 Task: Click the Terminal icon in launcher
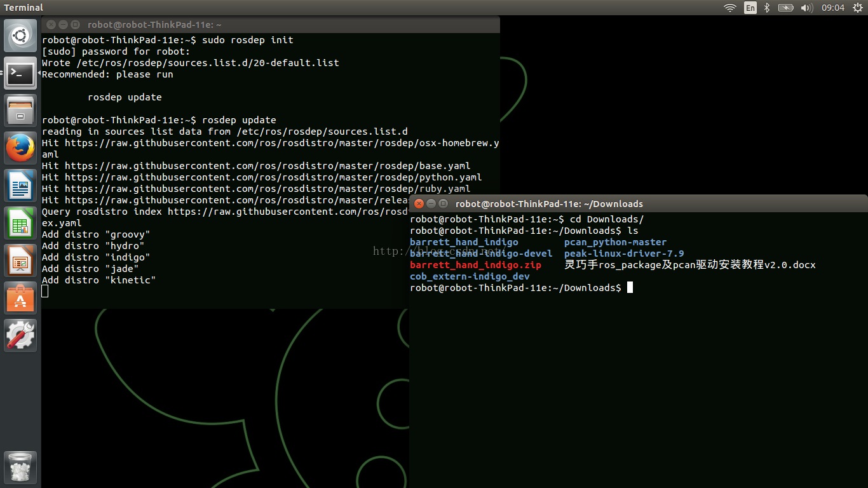tap(21, 74)
